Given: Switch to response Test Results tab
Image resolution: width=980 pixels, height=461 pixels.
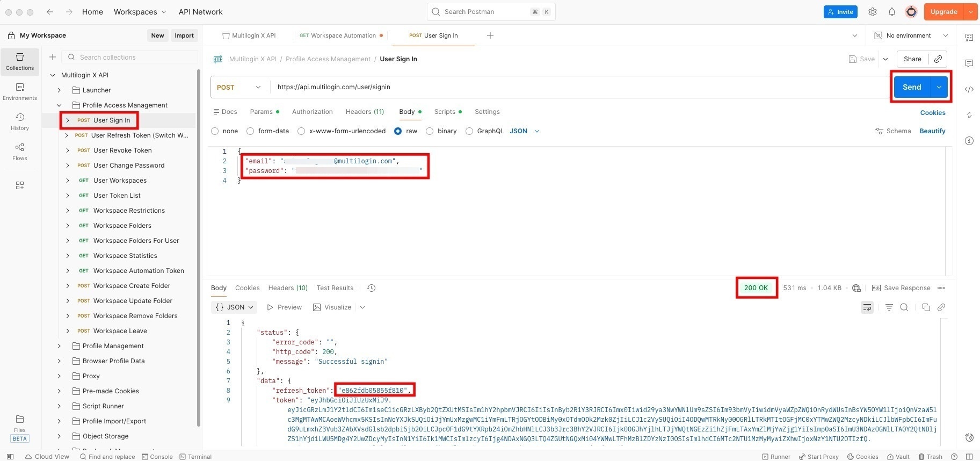Looking at the screenshot, I should click(335, 288).
